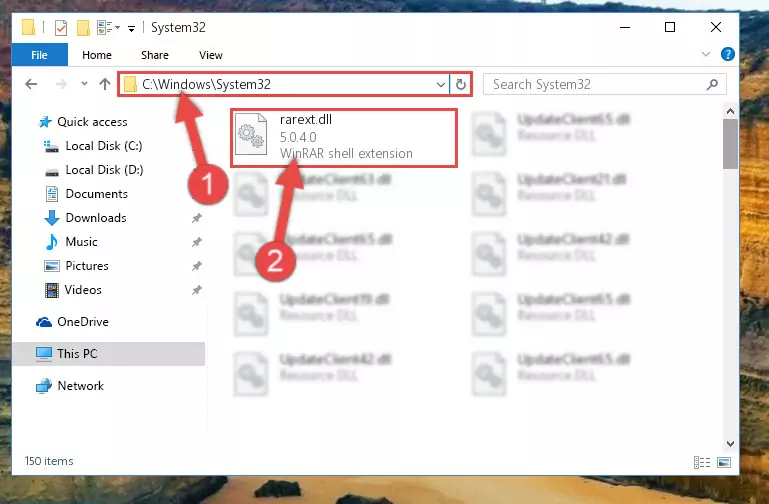Click the pin icon next to Music
The height and width of the screenshot is (504, 769).
(197, 242)
